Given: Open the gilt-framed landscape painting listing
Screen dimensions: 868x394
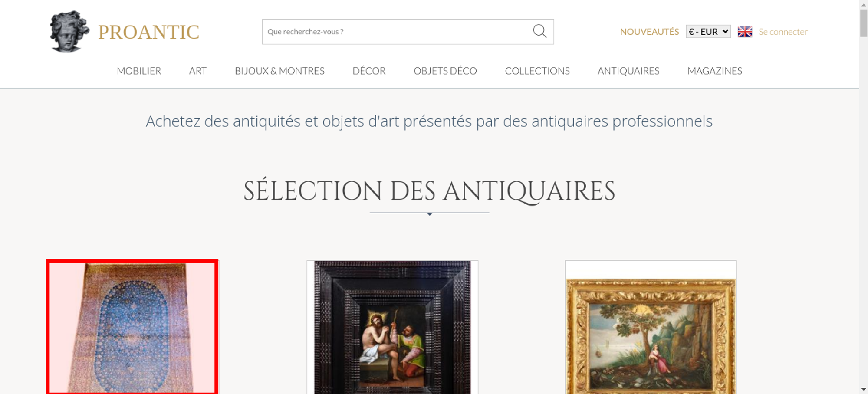Looking at the screenshot, I should point(651,327).
